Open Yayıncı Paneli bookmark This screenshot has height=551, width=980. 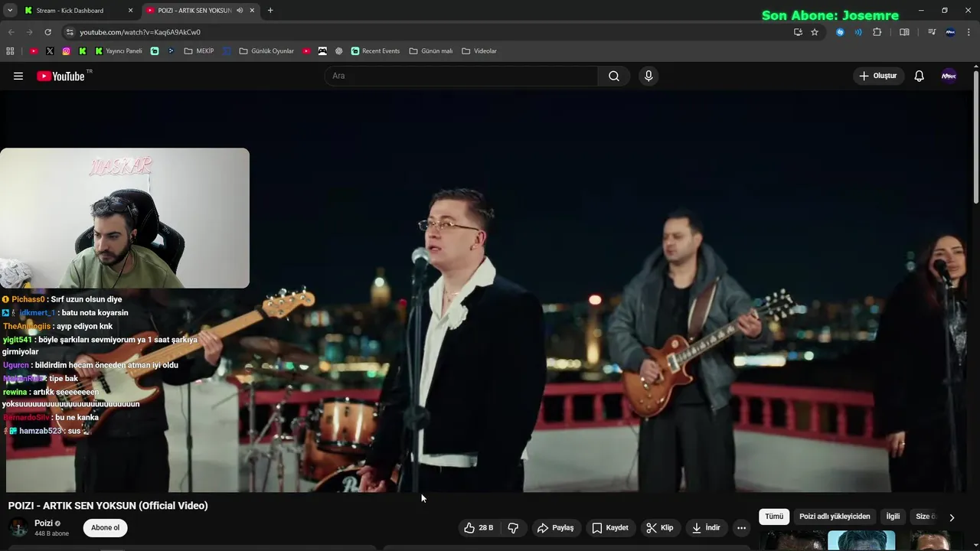point(119,51)
